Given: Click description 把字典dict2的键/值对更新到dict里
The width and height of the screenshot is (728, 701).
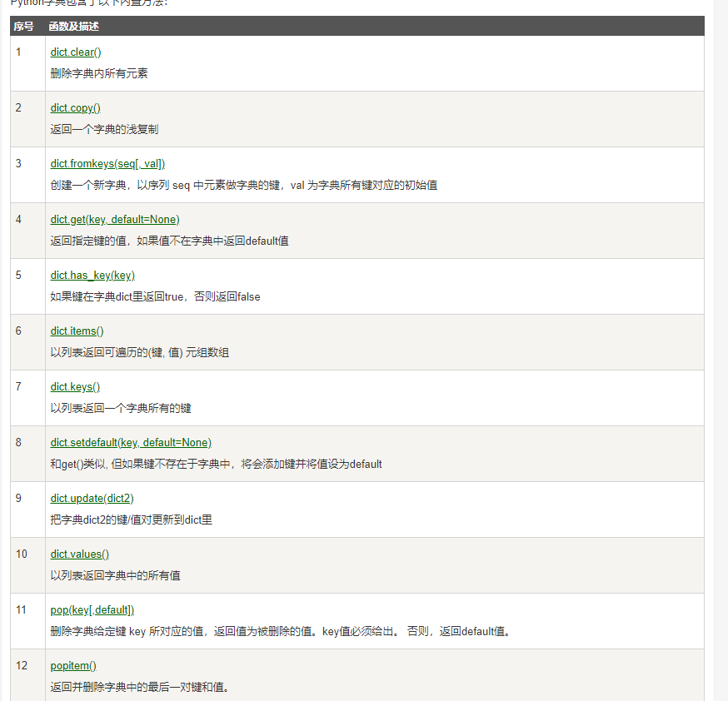Looking at the screenshot, I should (x=132, y=520).
